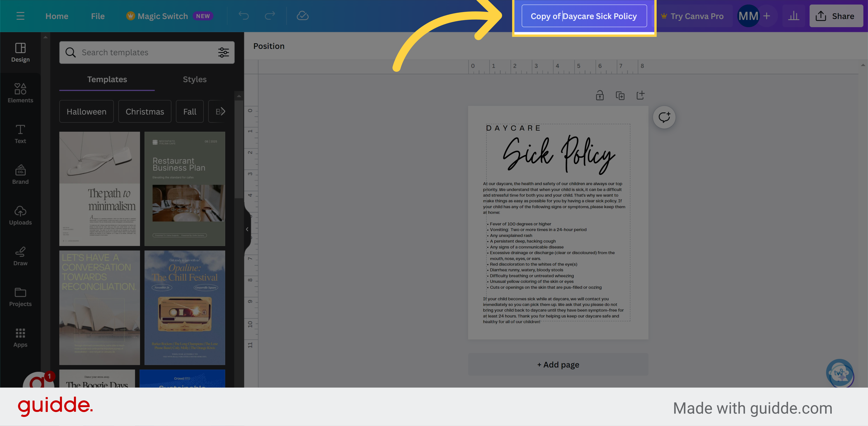Open the File menu
The width and height of the screenshot is (868, 426).
click(x=97, y=16)
